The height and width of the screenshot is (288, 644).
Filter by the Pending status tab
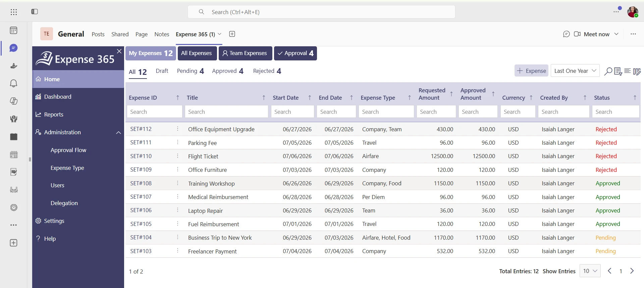pyautogui.click(x=190, y=71)
